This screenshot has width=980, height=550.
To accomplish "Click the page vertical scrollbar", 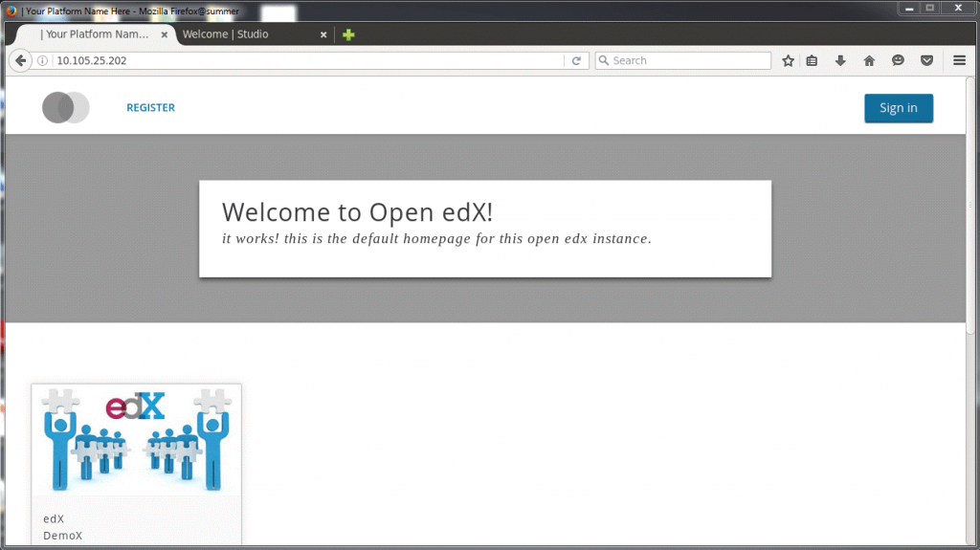I will pyautogui.click(x=970, y=207).
